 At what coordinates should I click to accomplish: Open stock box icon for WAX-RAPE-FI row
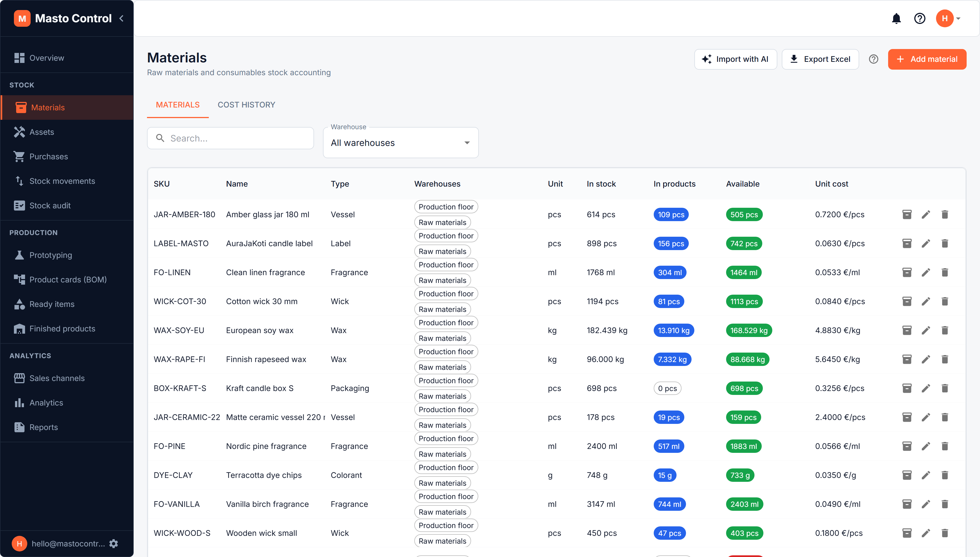pos(907,359)
